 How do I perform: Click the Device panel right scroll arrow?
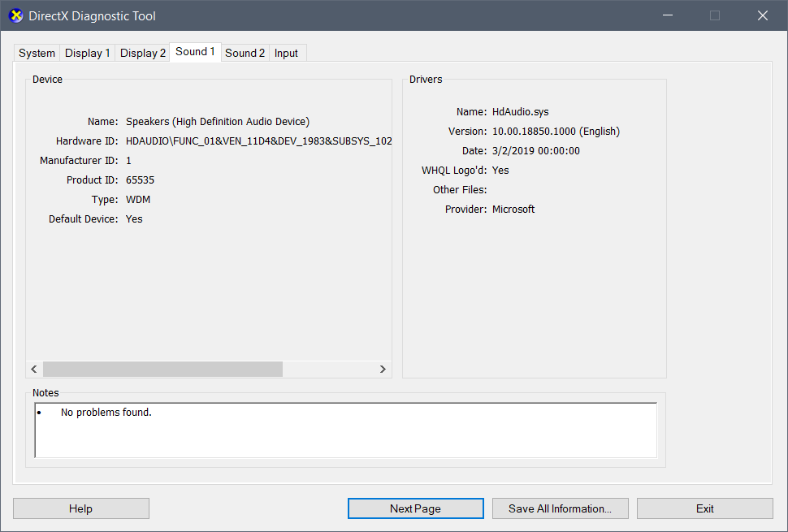click(383, 370)
